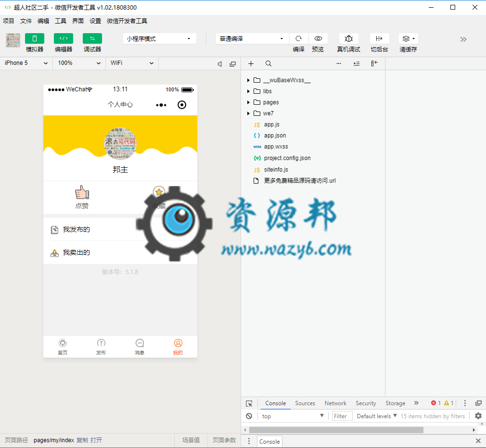Open the iPhone 5 device dropdown
The image size is (486, 448).
pos(26,63)
